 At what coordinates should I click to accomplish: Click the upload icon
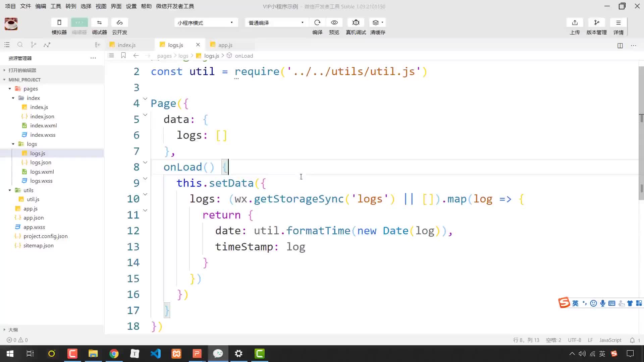click(x=575, y=22)
